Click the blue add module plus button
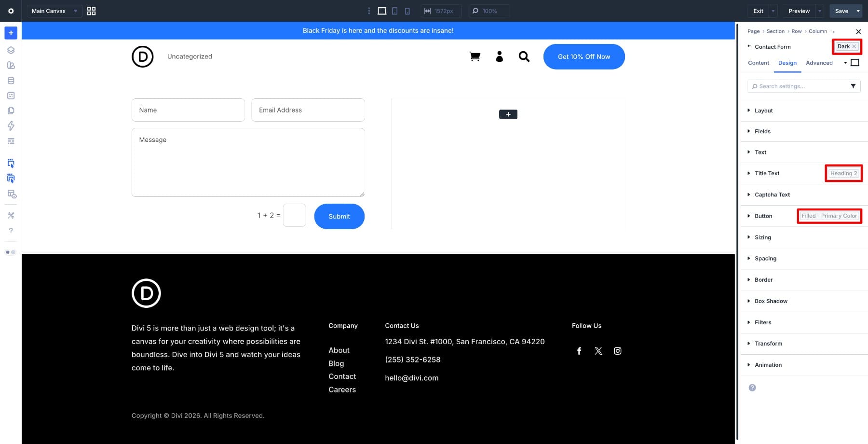The image size is (868, 444). pos(11,33)
